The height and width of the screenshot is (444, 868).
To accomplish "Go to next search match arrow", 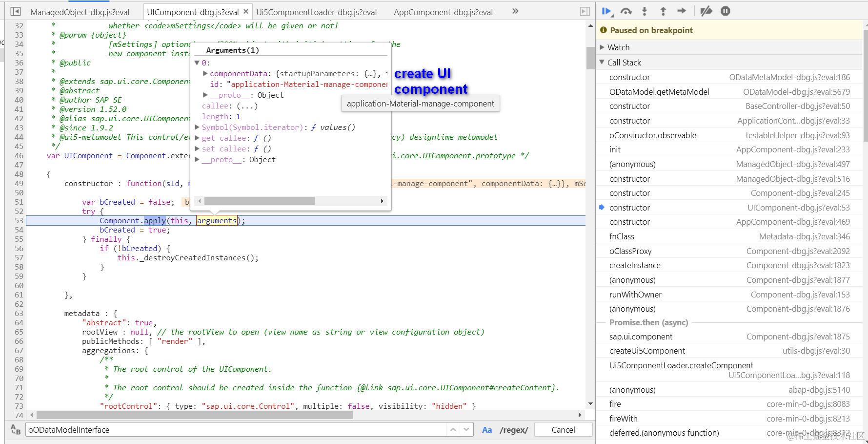I will pos(466,430).
